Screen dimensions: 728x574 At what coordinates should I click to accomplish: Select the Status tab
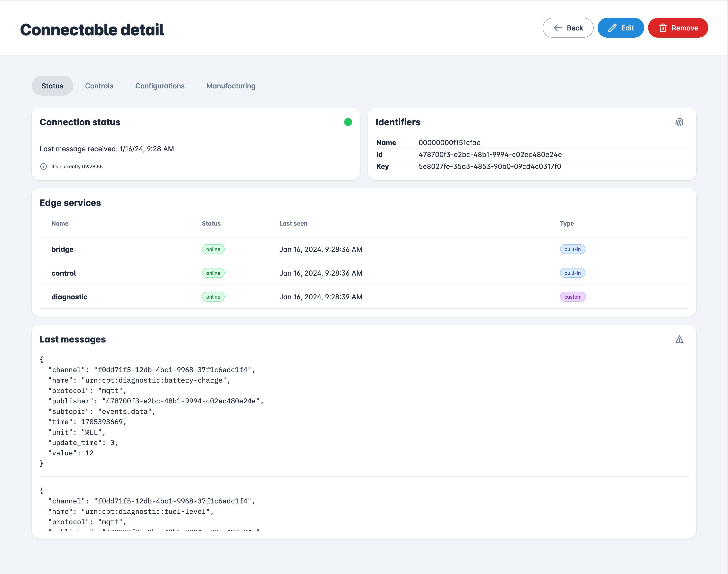click(x=52, y=86)
